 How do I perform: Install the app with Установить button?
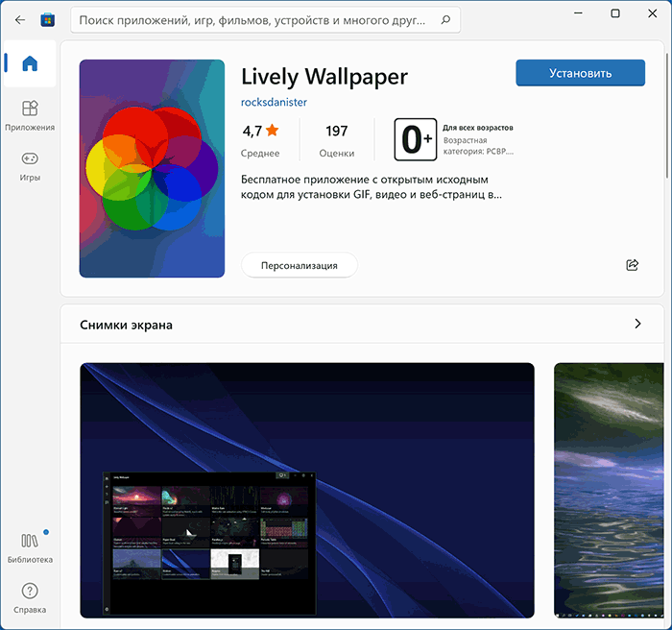click(580, 73)
